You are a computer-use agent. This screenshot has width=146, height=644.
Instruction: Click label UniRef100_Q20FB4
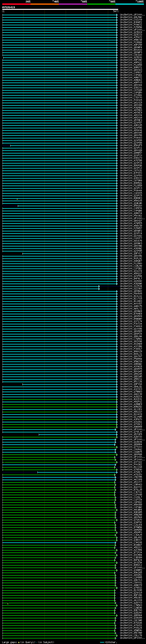[131, 276]
